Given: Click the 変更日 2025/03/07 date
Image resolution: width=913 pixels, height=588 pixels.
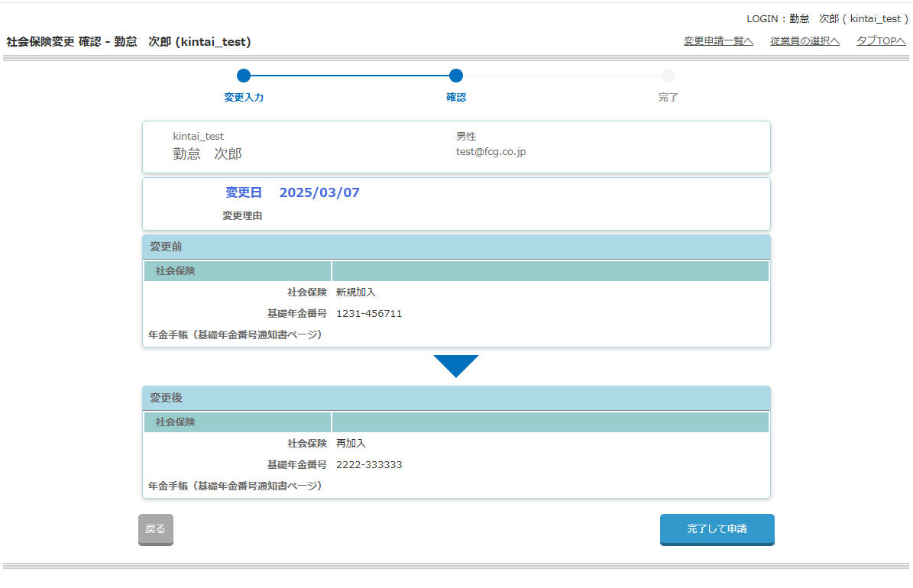Looking at the screenshot, I should 319,192.
